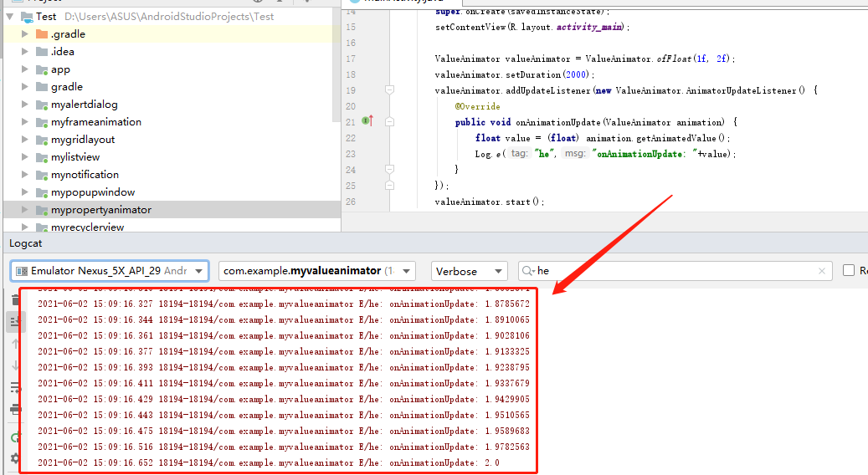Toggle the Regex checkbox in Logcat
The height and width of the screenshot is (475, 868).
(x=849, y=270)
